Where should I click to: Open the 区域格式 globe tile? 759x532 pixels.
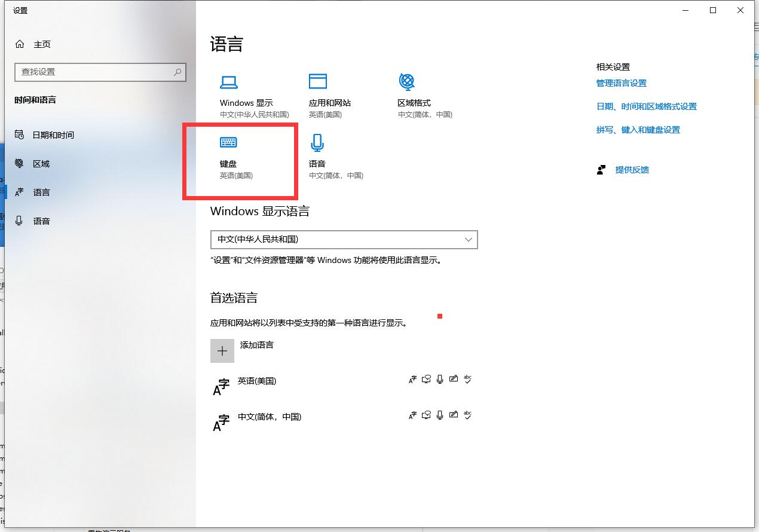(425, 96)
